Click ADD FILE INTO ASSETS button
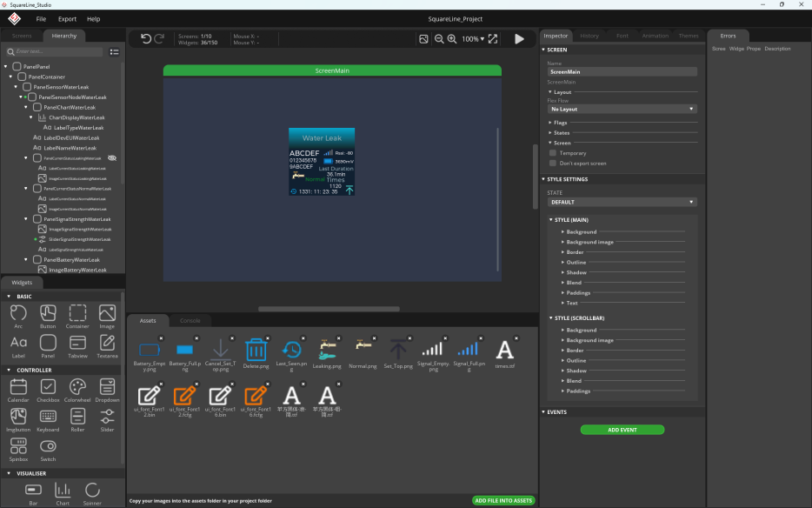812x508 pixels. click(x=503, y=501)
